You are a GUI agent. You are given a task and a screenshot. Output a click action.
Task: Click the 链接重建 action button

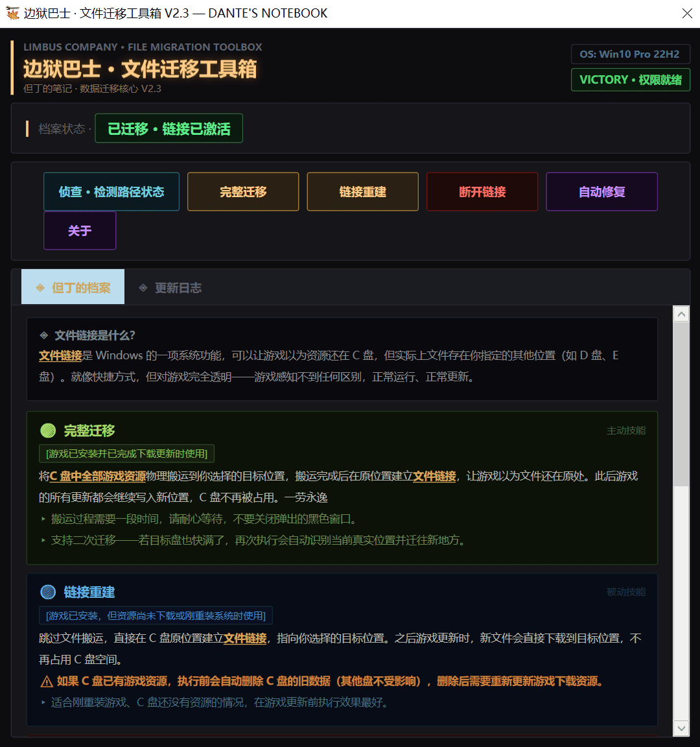362,192
